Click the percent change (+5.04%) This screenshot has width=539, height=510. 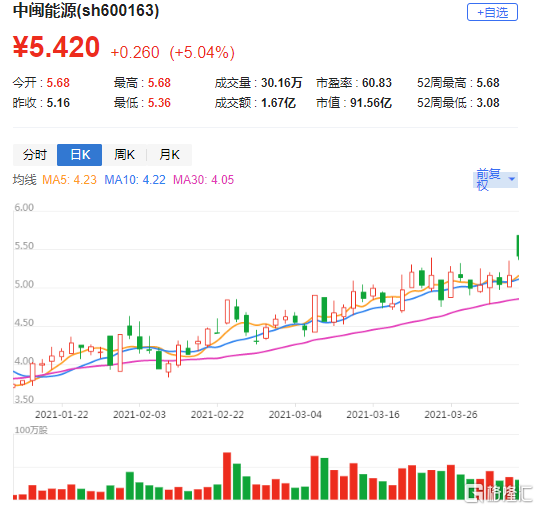202,53
